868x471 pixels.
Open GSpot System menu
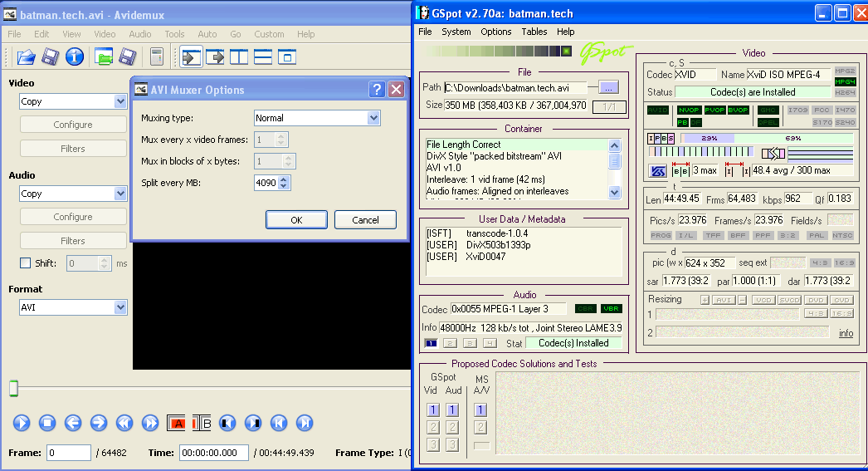(x=456, y=32)
